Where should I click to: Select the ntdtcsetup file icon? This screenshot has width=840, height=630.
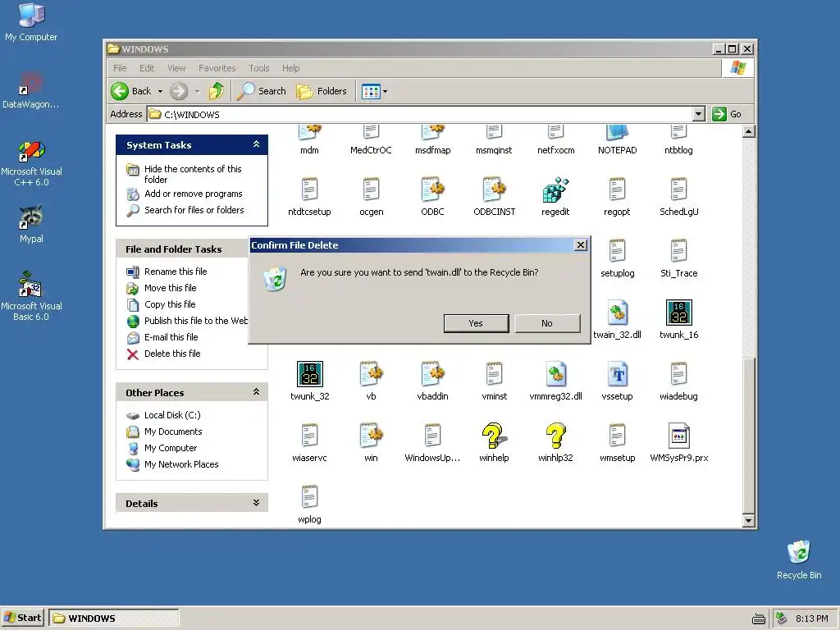point(309,189)
